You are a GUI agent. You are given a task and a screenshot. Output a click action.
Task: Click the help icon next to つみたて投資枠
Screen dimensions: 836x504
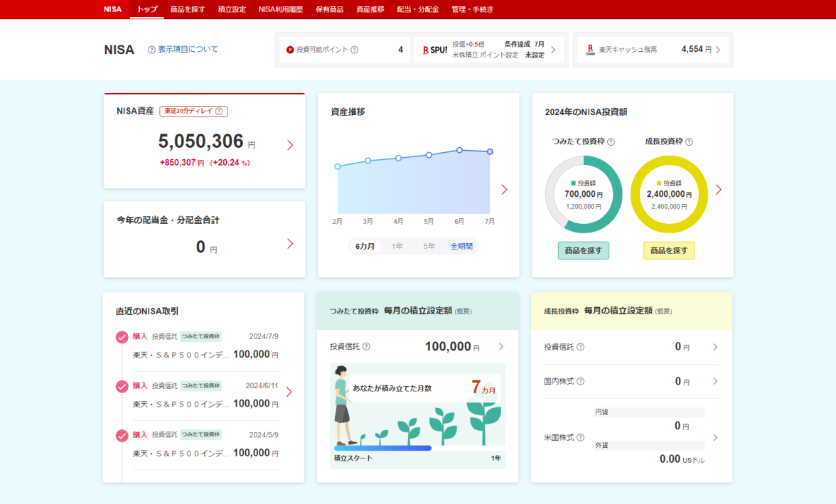pos(611,141)
